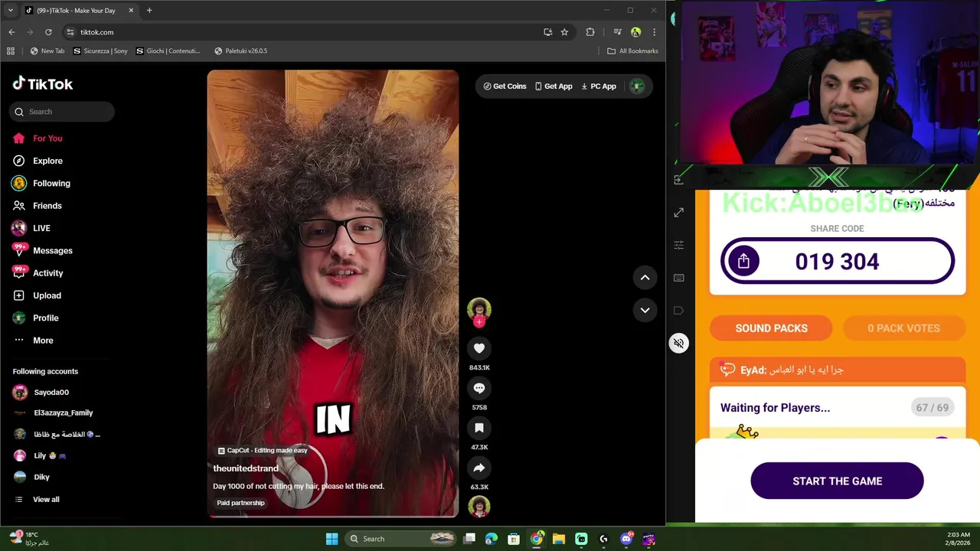
Task: Open the For You feed
Action: (x=38, y=139)
